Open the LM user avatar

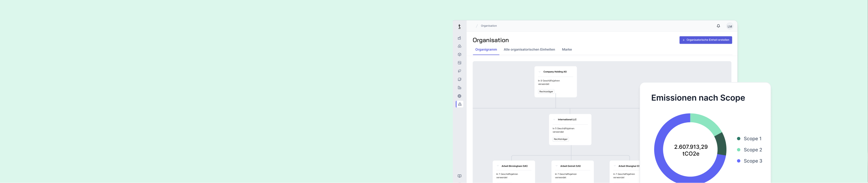point(730,26)
